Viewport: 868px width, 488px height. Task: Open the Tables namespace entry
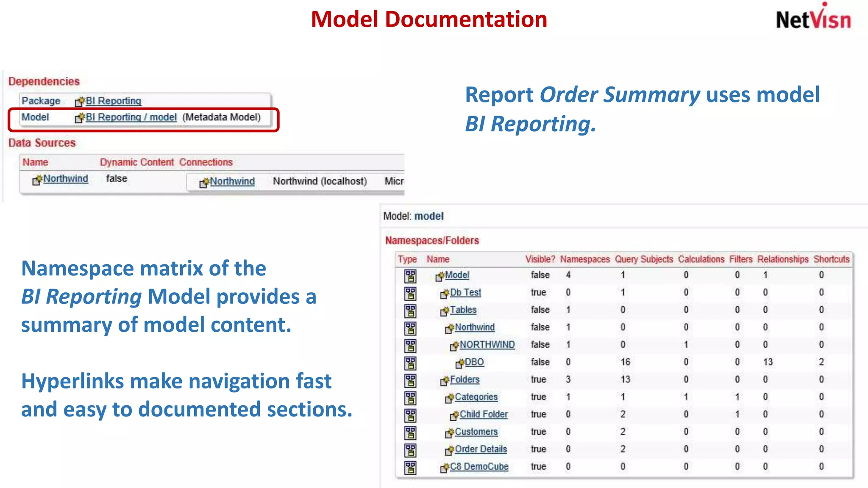463,310
